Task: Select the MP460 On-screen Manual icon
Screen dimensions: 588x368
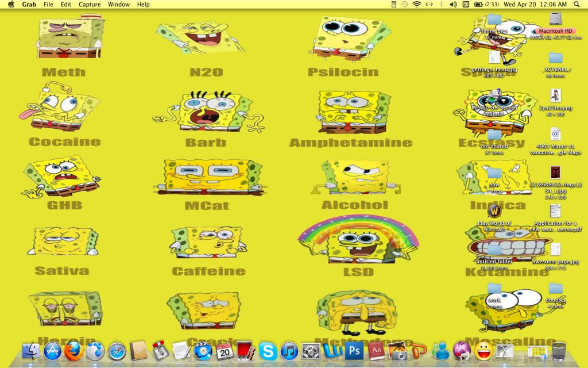Action: 494,96
